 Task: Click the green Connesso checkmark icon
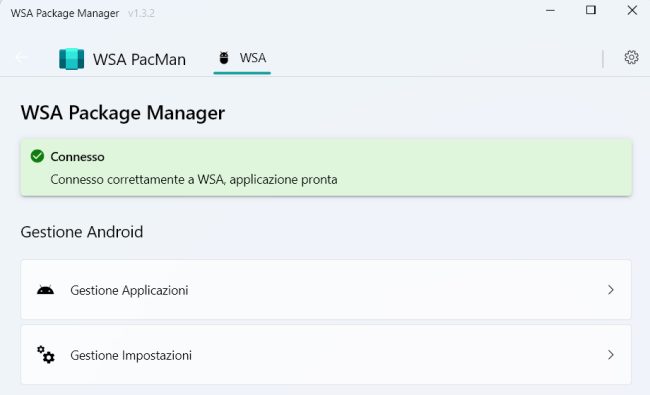(x=37, y=156)
